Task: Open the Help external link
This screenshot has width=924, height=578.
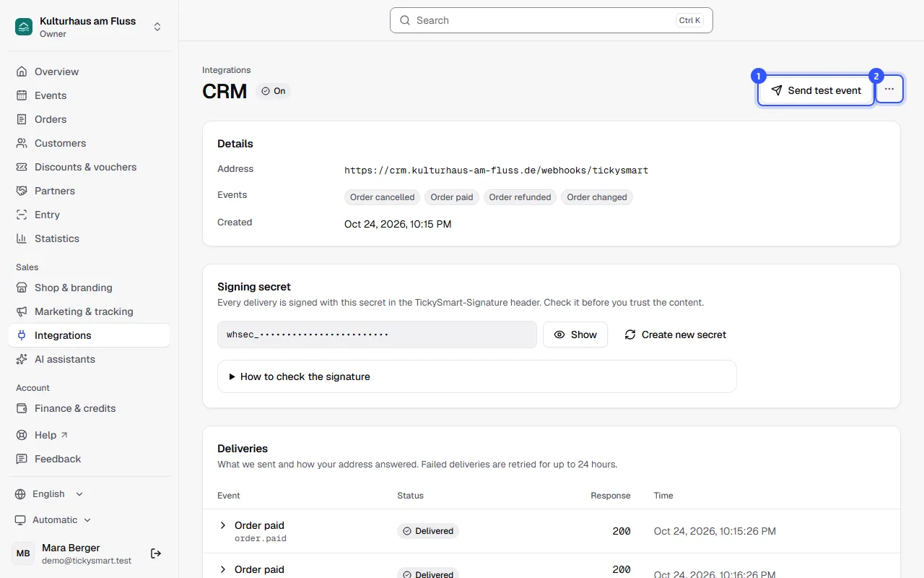Action: point(90,435)
